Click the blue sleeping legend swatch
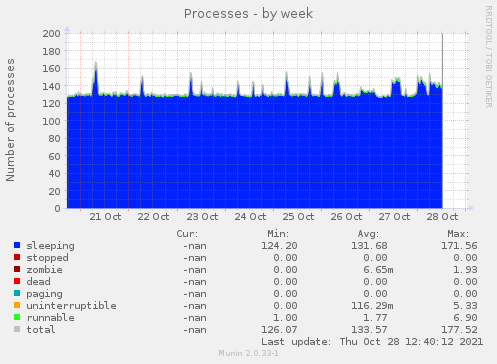Screen dimensions: 497x364 pos(17,245)
